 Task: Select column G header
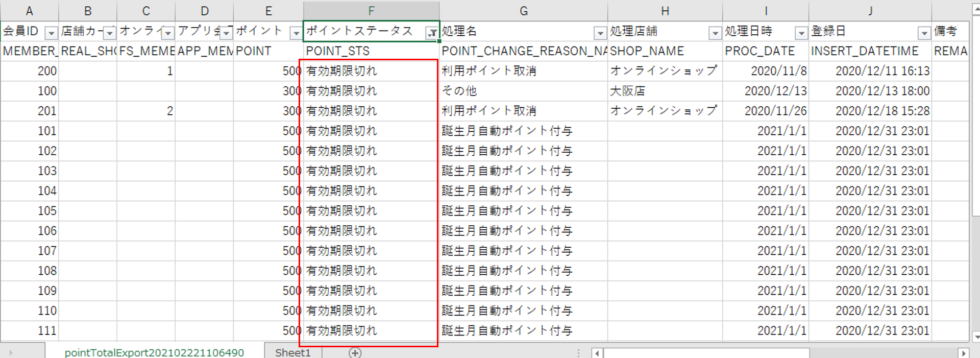523,11
